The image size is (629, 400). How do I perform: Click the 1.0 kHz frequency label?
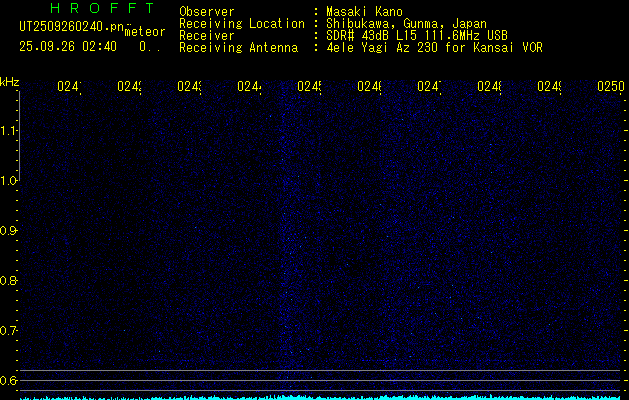click(8, 180)
